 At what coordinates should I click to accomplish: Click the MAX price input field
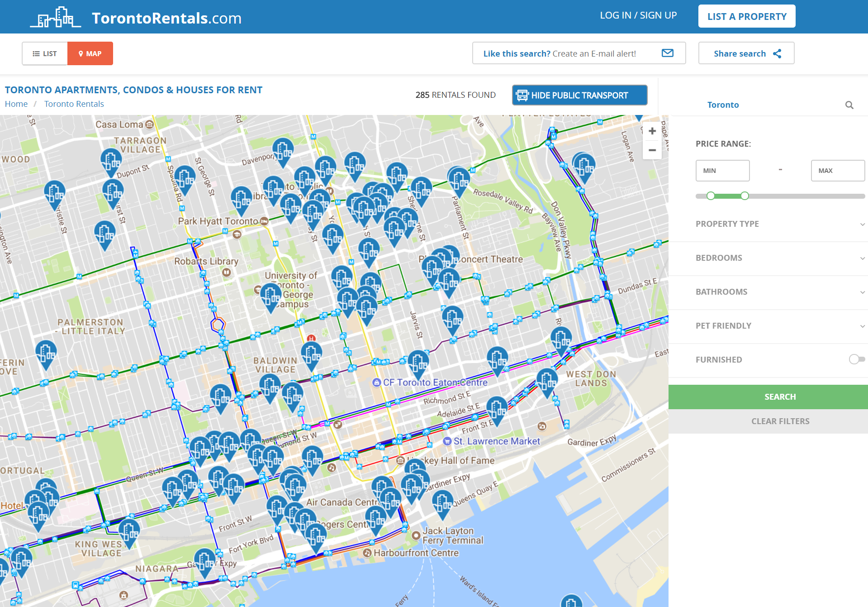[838, 171]
